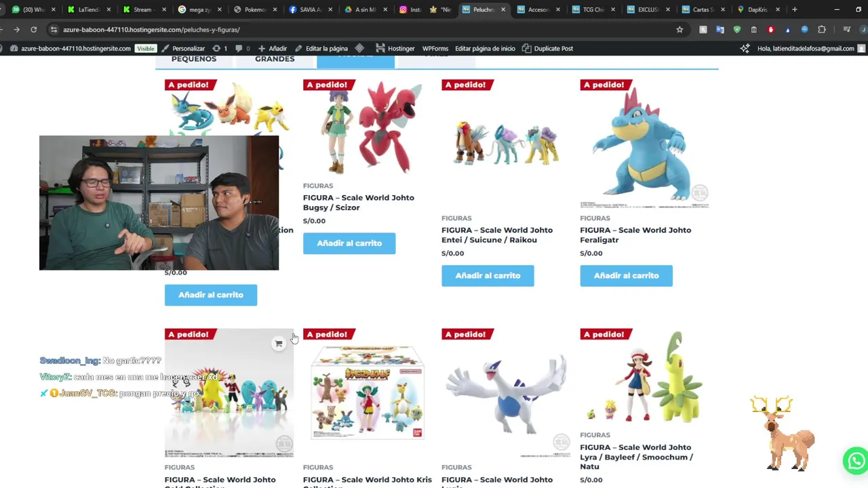Click the blue circular extension icon
Viewport: 868px width, 488px height.
804,30
